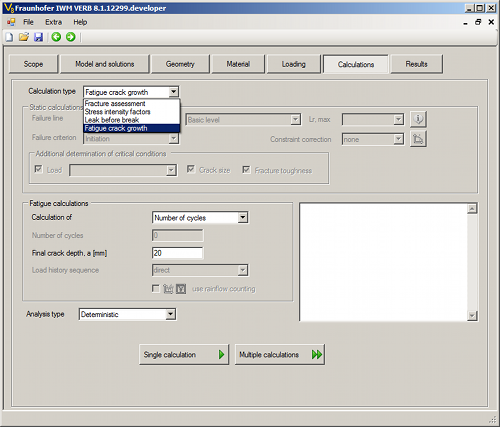
Task: Click the app icon left of File menu
Action: (11, 22)
